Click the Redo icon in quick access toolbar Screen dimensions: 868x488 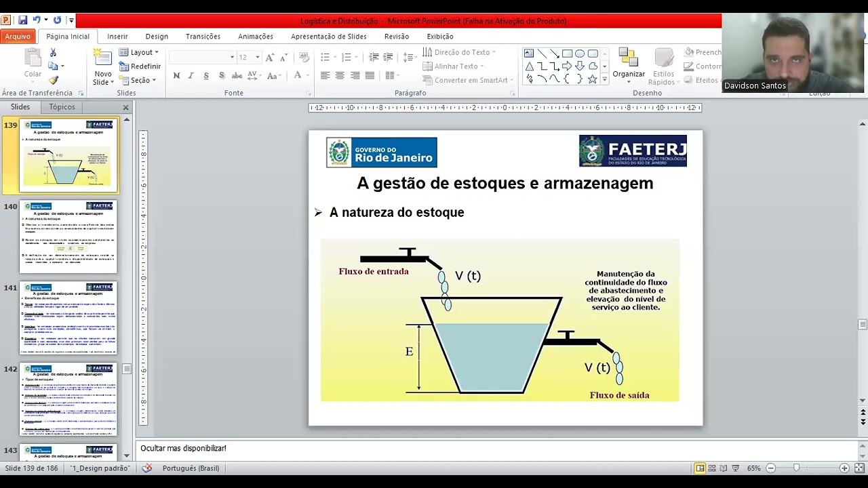(x=58, y=20)
